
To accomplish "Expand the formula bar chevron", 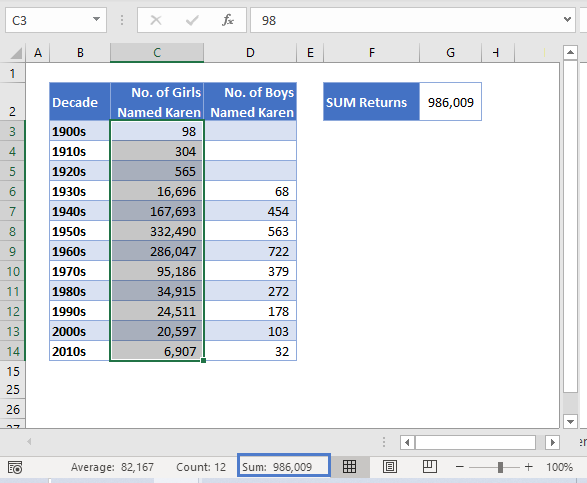I will click(567, 19).
